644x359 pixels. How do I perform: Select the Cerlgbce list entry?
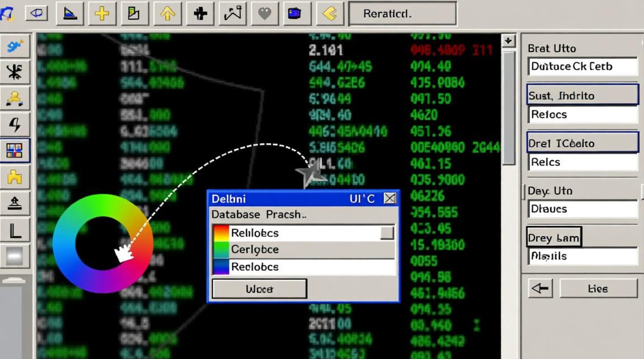click(x=303, y=250)
